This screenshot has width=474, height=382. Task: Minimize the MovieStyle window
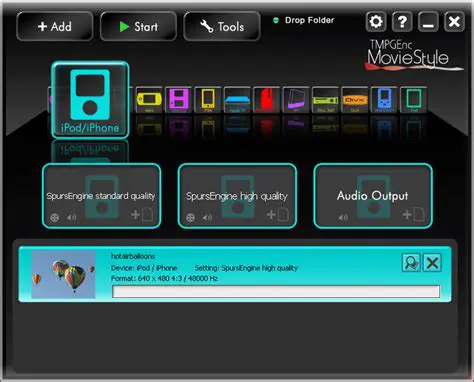pos(428,22)
